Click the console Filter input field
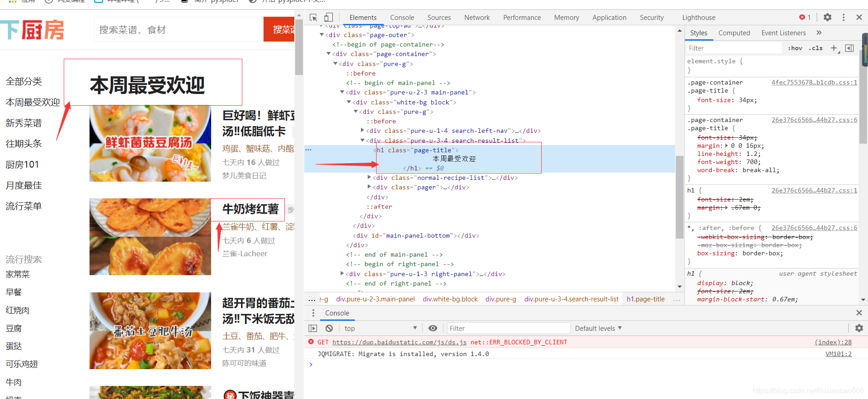The image size is (868, 399). 508,329
